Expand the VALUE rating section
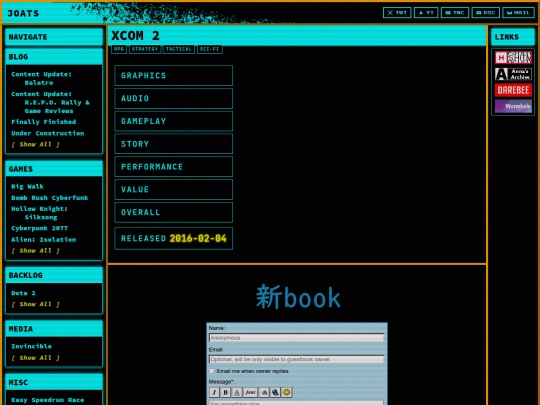The width and height of the screenshot is (540, 405). pos(174,189)
